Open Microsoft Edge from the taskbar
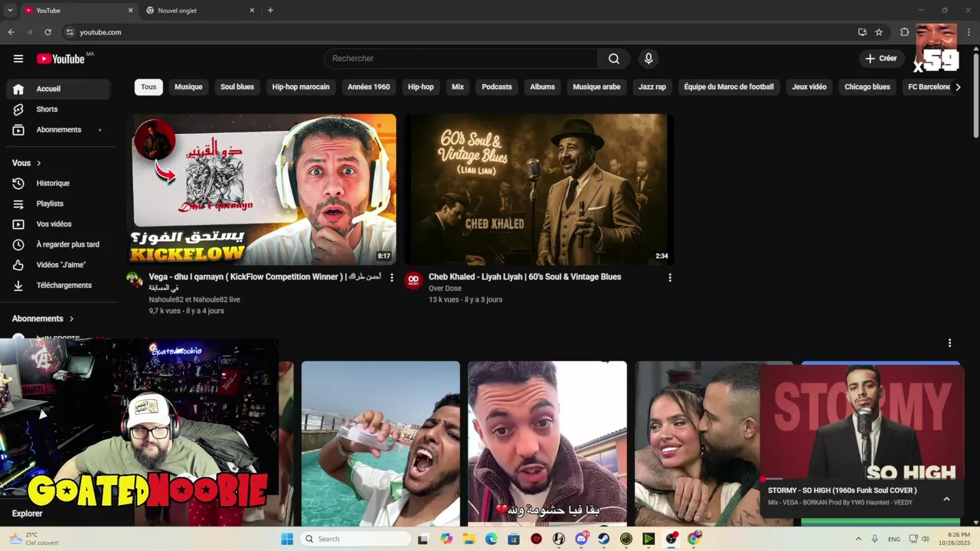This screenshot has height=551, width=980. 492,539
